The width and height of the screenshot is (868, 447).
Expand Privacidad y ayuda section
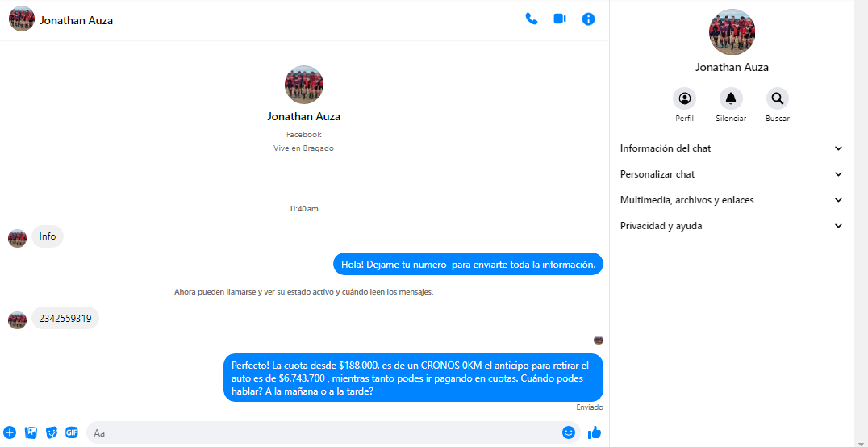coord(731,226)
